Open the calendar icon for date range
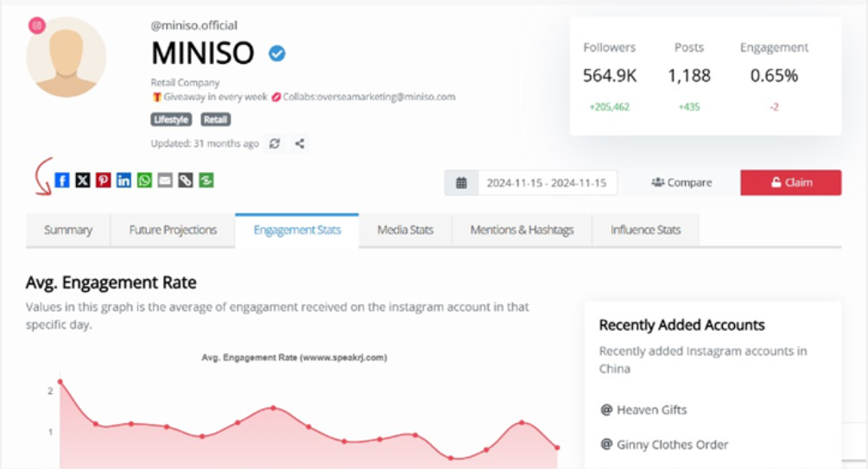868x469 pixels. 461,183
